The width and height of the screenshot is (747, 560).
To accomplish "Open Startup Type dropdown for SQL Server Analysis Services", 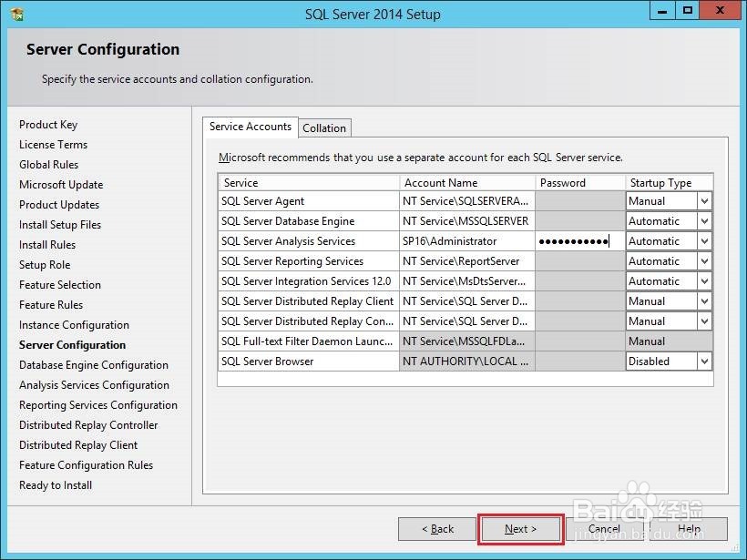I will (x=704, y=241).
